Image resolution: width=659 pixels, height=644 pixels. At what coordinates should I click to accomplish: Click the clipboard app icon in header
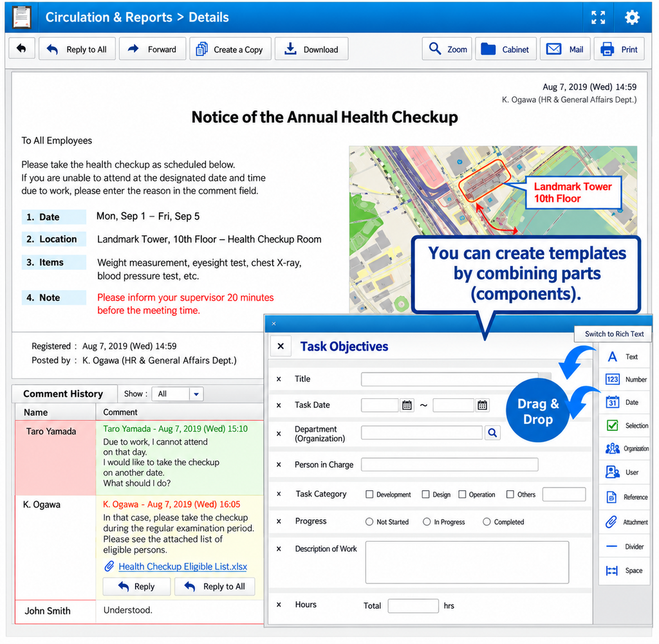22,17
